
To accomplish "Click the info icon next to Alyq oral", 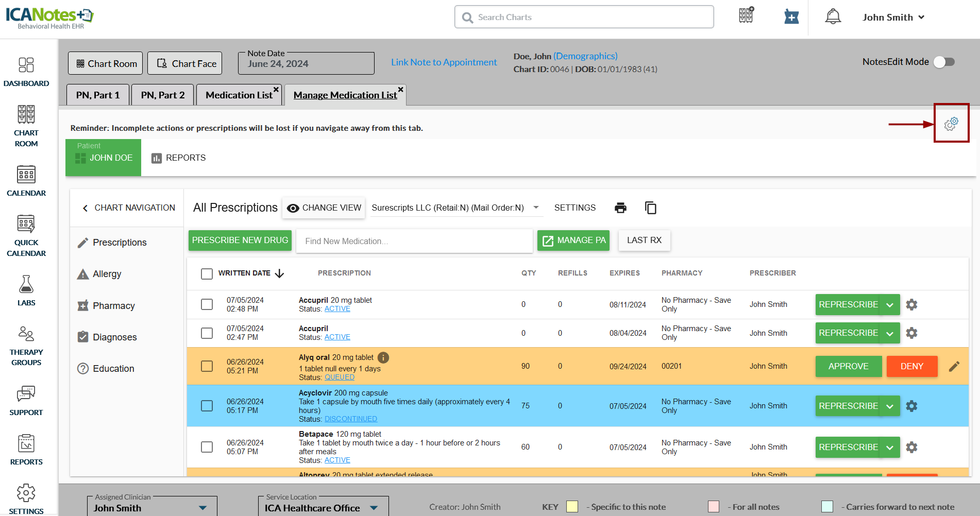I will pyautogui.click(x=383, y=357).
